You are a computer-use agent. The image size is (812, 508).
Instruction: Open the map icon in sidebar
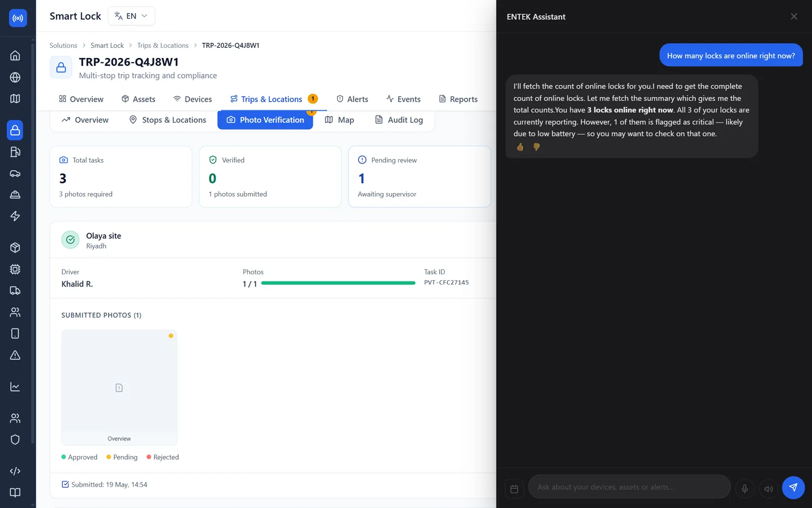(15, 99)
